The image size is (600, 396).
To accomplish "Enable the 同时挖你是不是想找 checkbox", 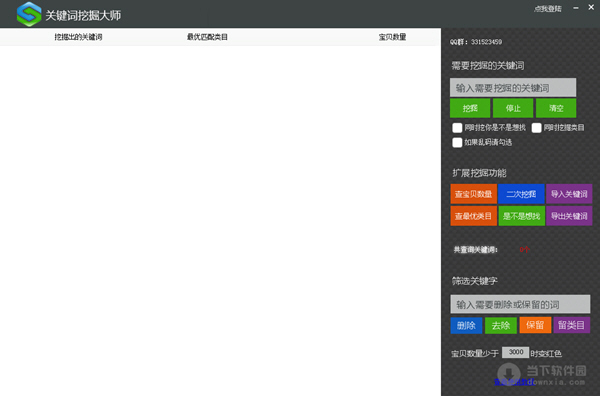I will coord(457,128).
